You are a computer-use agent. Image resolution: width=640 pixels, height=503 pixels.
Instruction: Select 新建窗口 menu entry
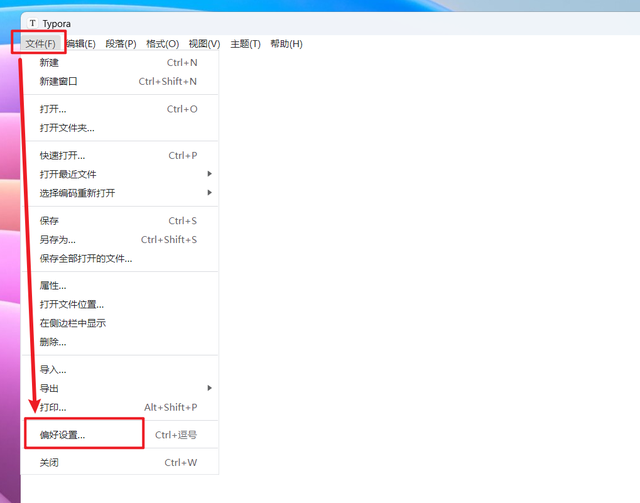[x=120, y=81]
